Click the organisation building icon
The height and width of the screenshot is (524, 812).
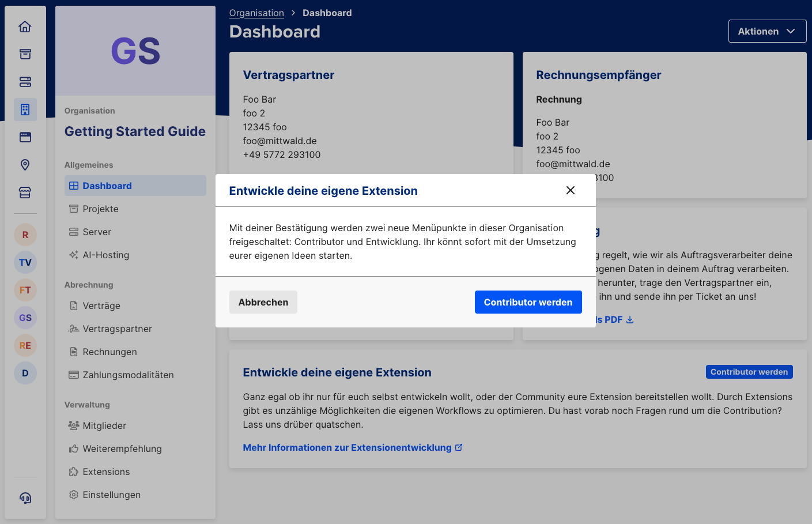[x=25, y=110]
